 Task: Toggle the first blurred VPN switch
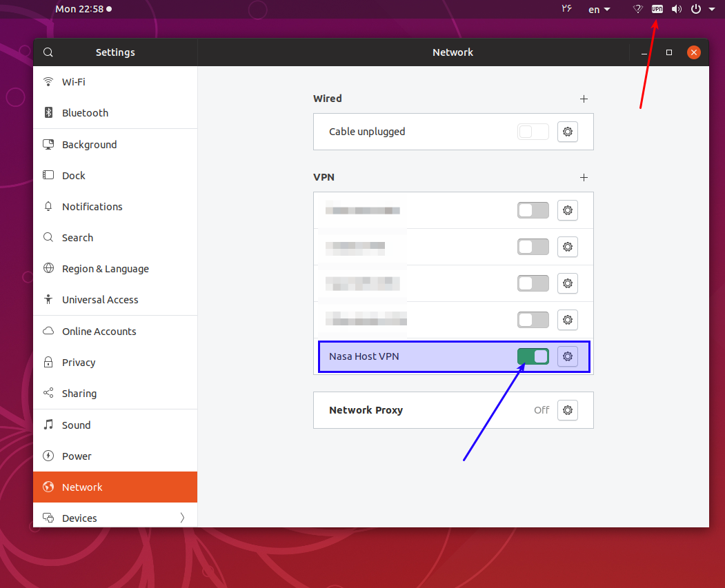(x=533, y=210)
